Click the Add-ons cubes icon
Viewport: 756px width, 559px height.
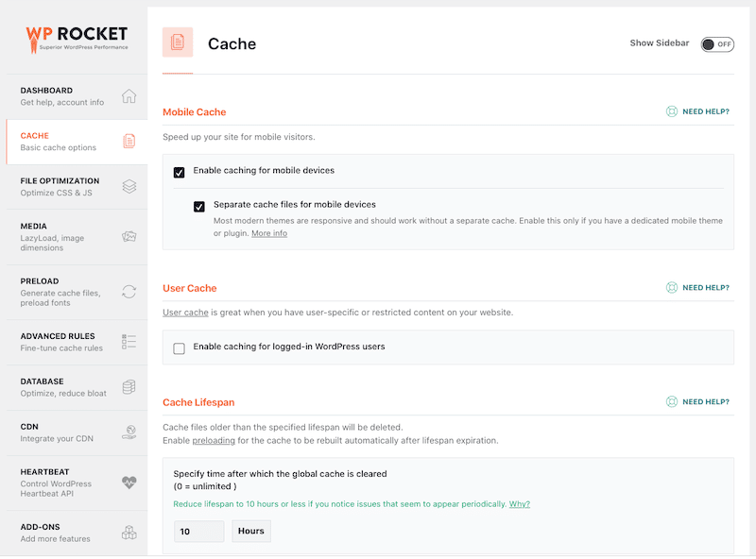tap(129, 533)
